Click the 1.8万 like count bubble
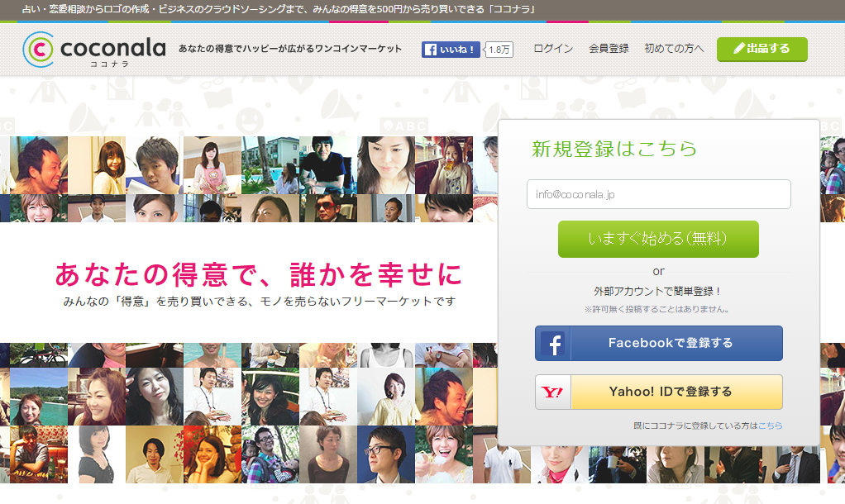 pyautogui.click(x=499, y=50)
